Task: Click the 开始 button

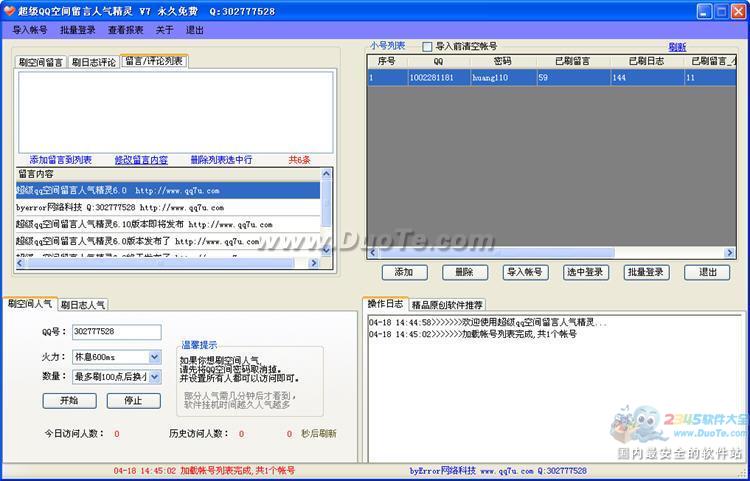Action: (x=69, y=401)
